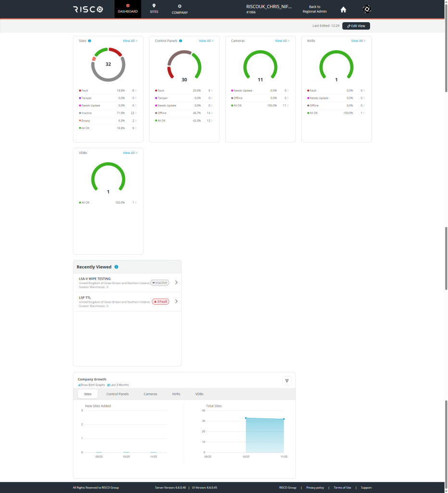
Task: Click the info icon beside Recently Viewed
Action: point(115,266)
